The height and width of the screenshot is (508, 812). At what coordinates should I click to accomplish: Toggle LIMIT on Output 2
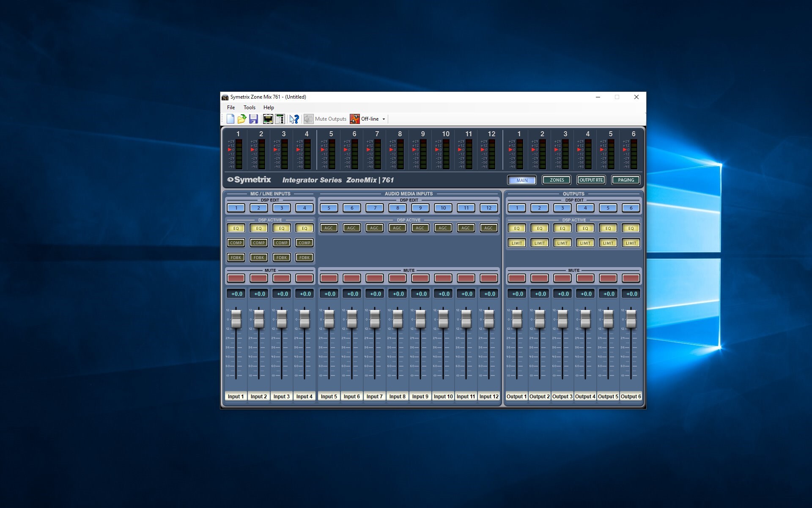pos(540,243)
